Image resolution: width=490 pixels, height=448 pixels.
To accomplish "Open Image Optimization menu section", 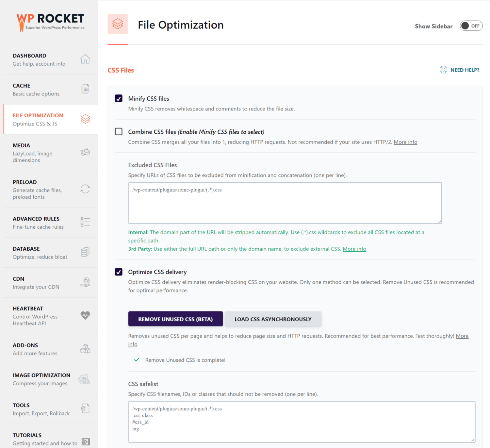I will point(51,379).
